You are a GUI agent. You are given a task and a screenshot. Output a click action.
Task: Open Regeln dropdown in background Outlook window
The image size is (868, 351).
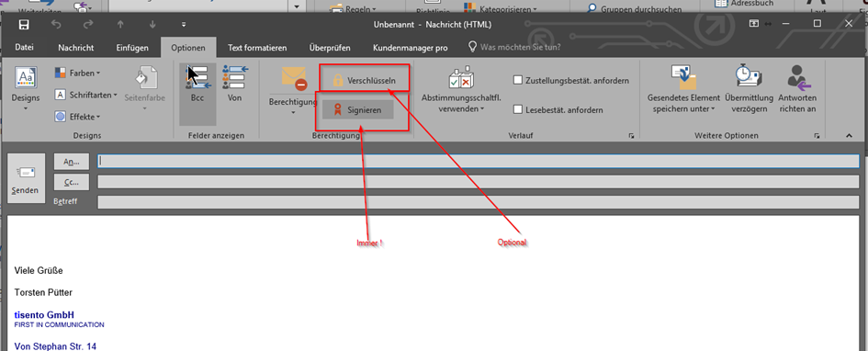[354, 8]
